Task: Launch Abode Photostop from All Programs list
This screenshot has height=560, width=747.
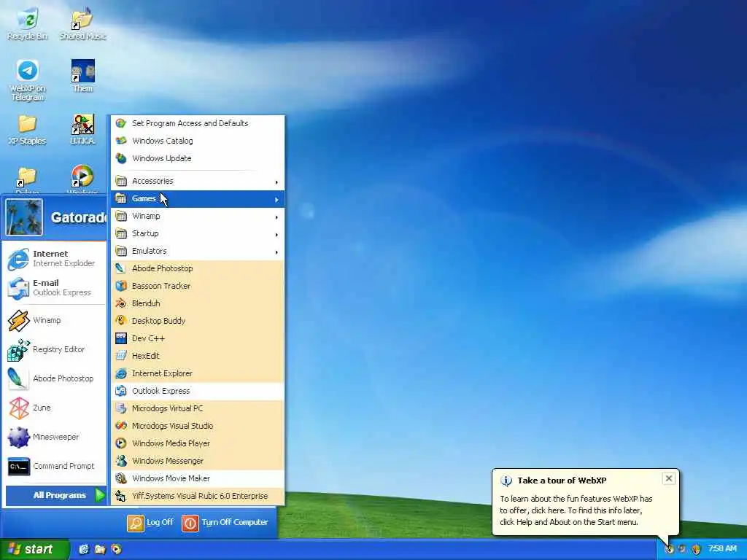Action: (198, 268)
